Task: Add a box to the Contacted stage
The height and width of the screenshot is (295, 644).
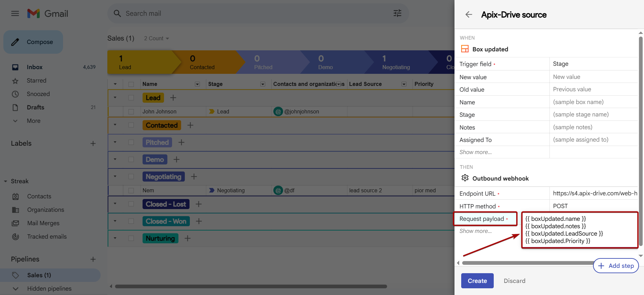Action: 190,125
